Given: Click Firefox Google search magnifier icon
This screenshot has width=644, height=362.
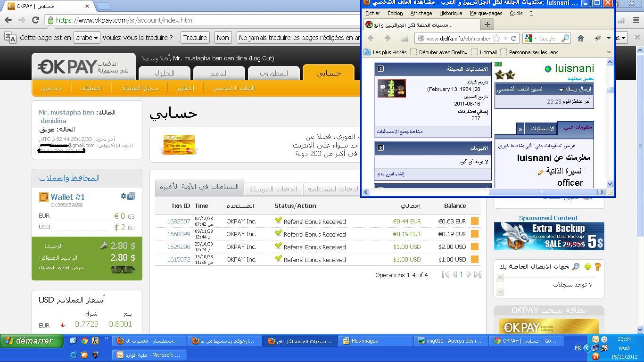Looking at the screenshot, I should pos(565,38).
